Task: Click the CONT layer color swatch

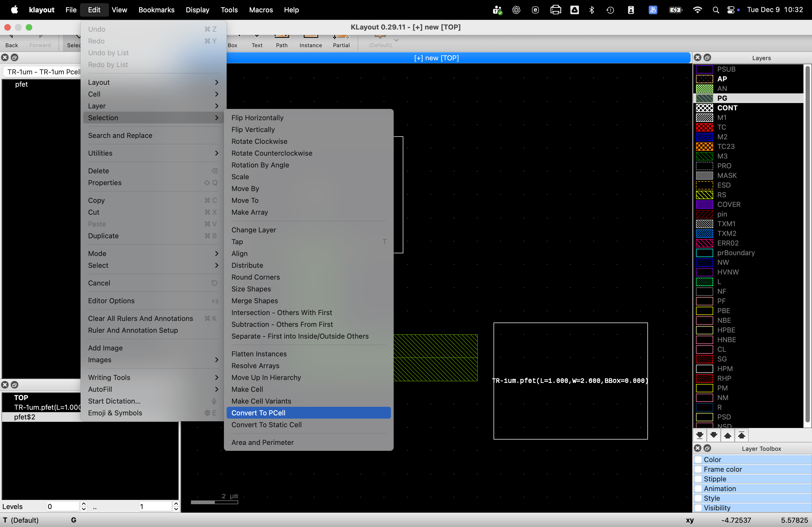Action: (704, 108)
